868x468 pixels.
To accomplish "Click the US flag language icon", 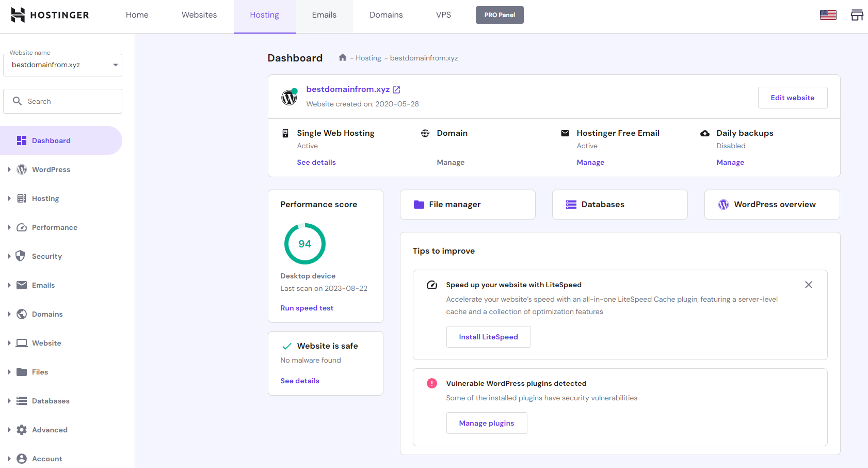I will 828,14.
